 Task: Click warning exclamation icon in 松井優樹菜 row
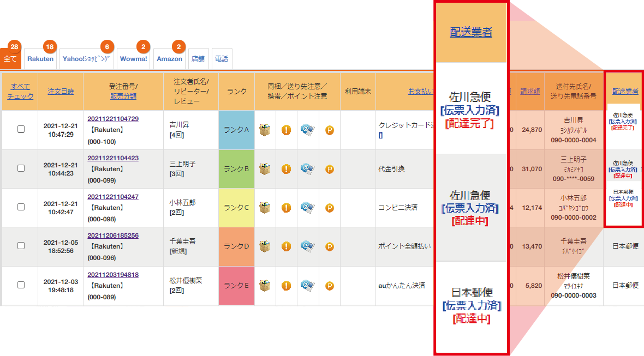(x=287, y=285)
